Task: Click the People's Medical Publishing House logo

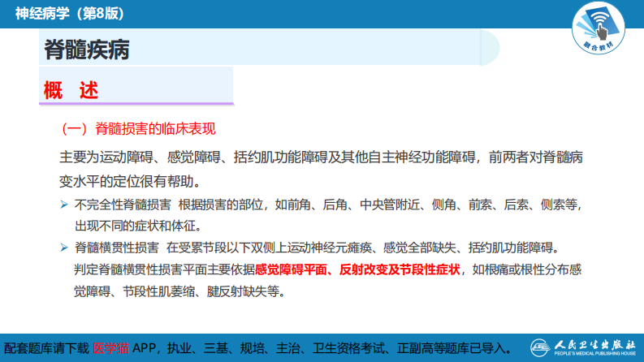Action: (x=583, y=347)
